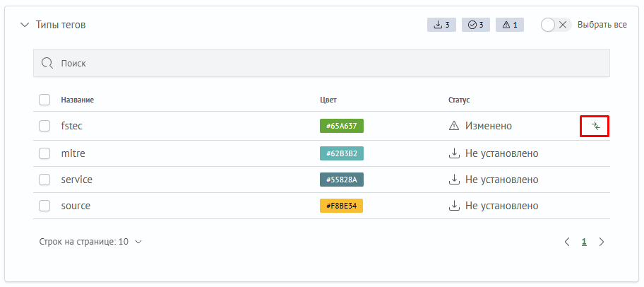Collapse the Типы тегов section
Viewport: 644px width, 287px height.
point(25,25)
